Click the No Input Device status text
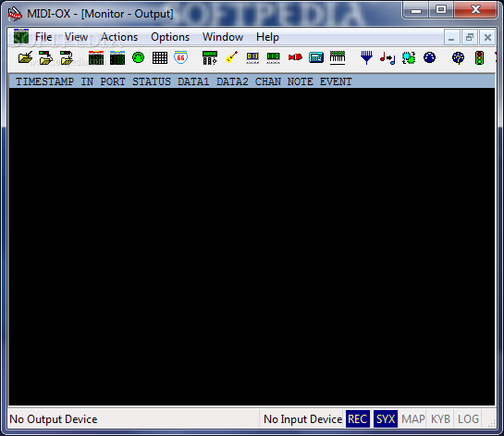The width and height of the screenshot is (504, 436). [302, 419]
